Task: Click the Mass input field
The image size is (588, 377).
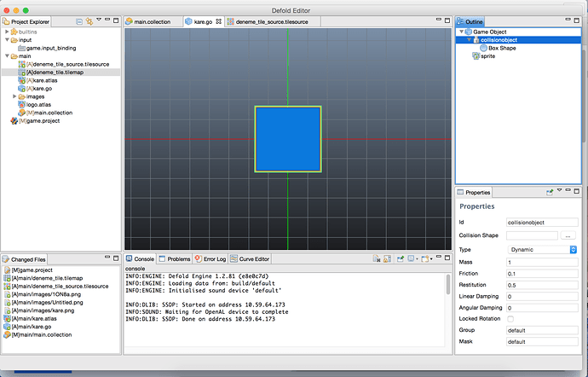Action: pos(542,261)
